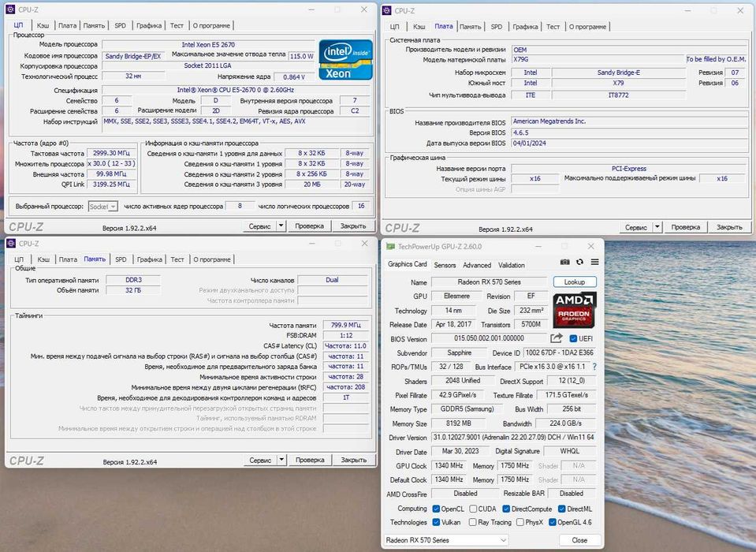Click the 224.0 GB/s bandwidth value
Screen dimensions: 756x552
click(x=565, y=423)
